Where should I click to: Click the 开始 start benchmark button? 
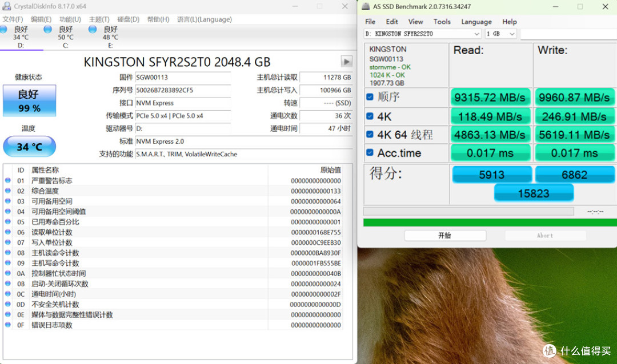point(445,236)
